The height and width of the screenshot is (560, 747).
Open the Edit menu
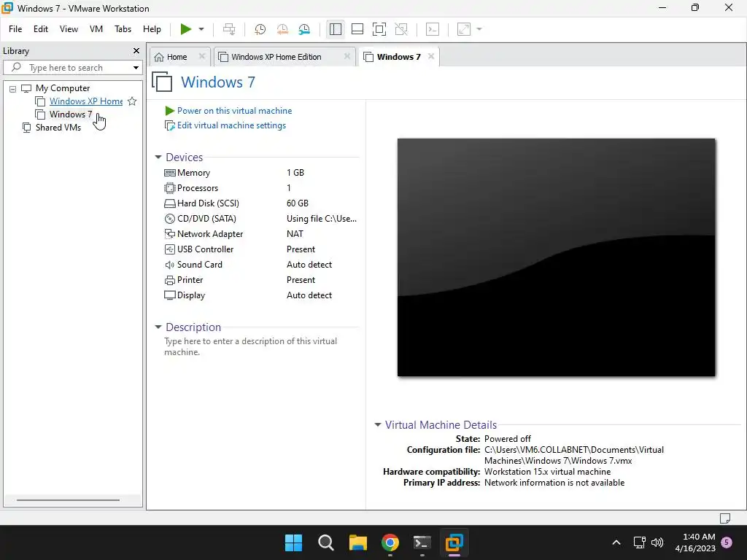41,29
